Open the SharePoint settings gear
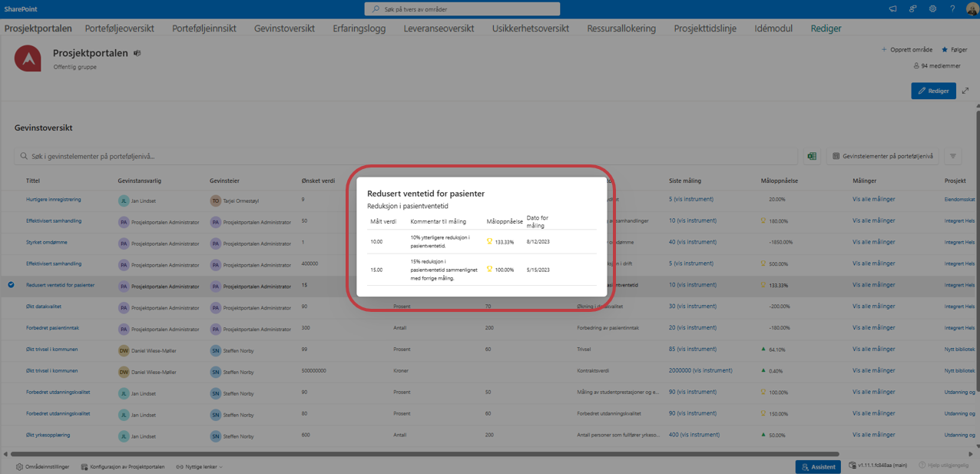980x474 pixels. click(x=932, y=9)
